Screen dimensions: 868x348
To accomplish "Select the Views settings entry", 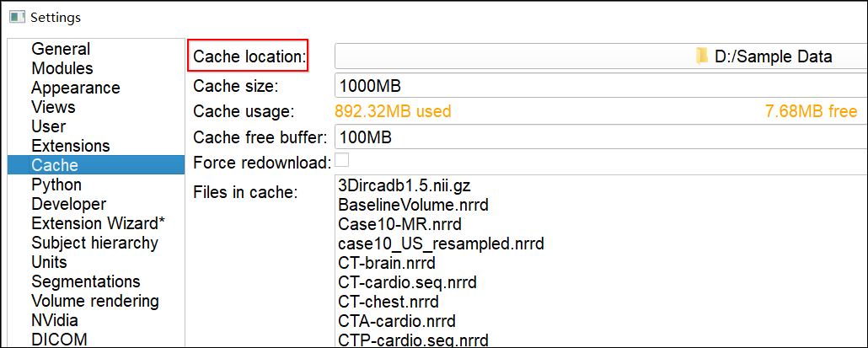I will coord(53,107).
